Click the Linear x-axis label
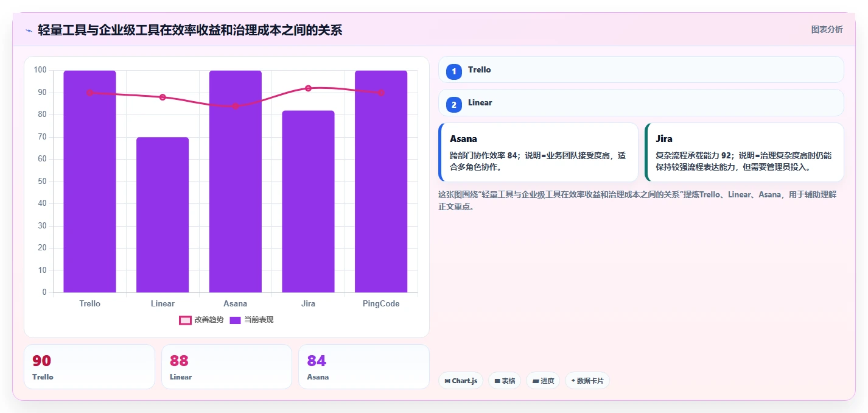 pos(163,303)
